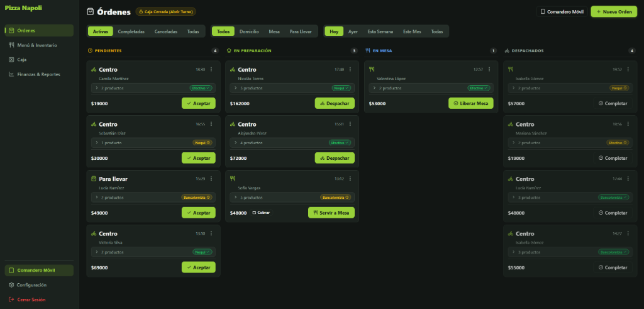
Task: Open options menu for Nicolás Torres order
Action: point(350,69)
